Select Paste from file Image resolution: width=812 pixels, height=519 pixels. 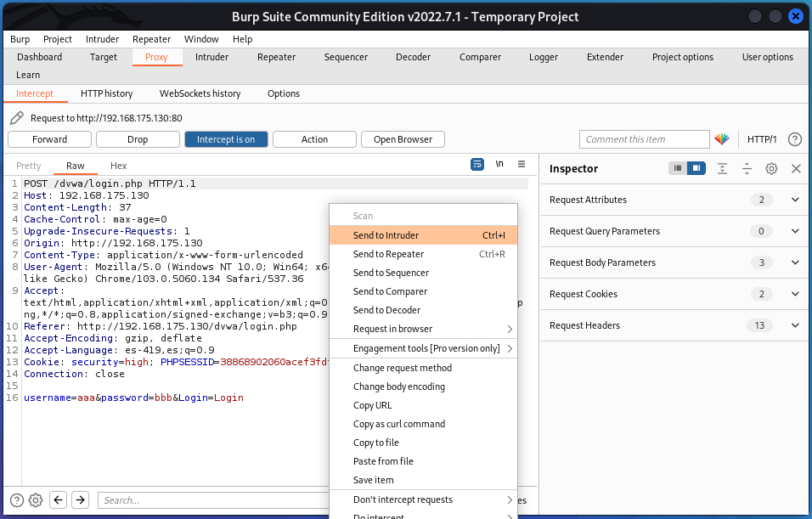click(x=423, y=461)
